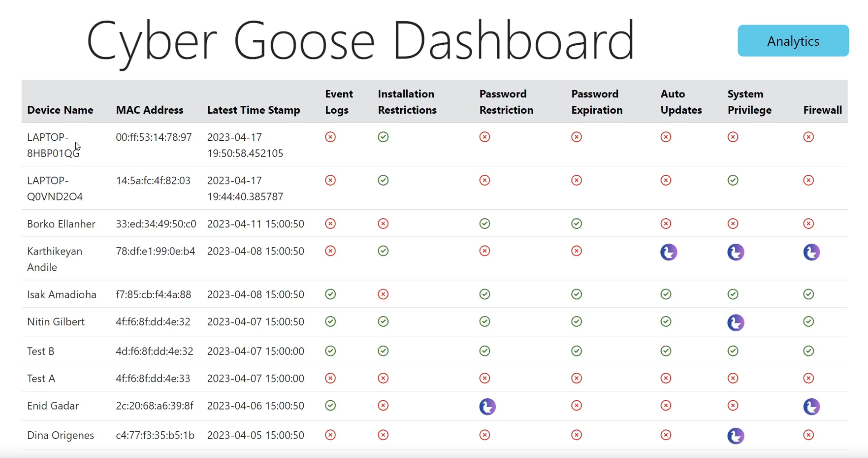Screen dimensions: 868x458
Task: Click System Privilege check for LAPTOP-Q0VND2O4
Action: click(733, 180)
